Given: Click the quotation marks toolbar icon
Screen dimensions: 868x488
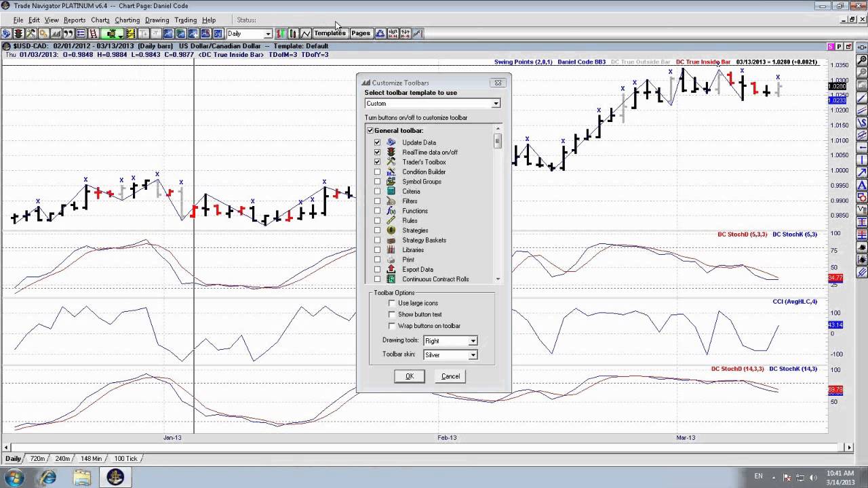Looking at the screenshot, I should point(68,33).
